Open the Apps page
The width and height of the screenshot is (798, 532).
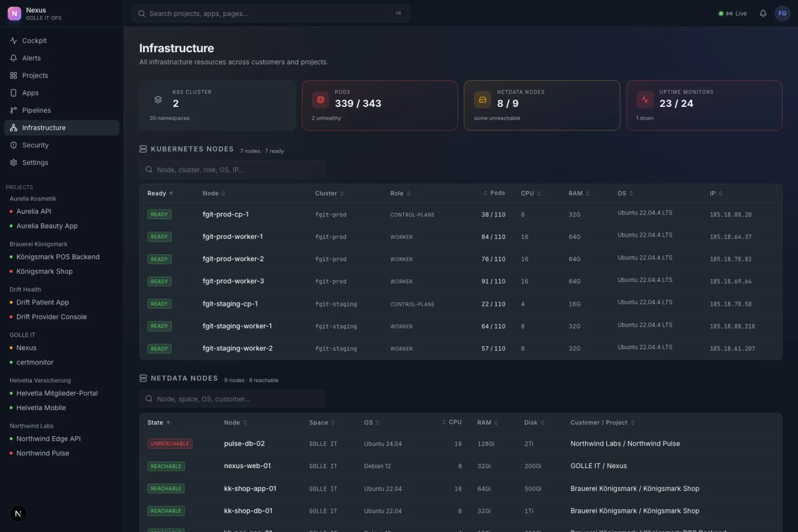pos(62,93)
